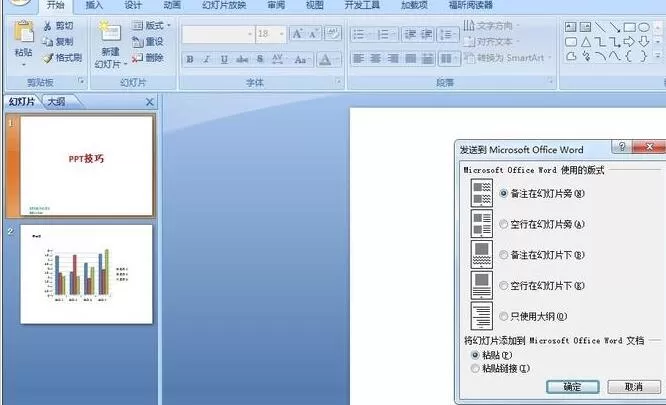
Task: Switch to the 审阅 ribbon tab
Action: click(276, 5)
